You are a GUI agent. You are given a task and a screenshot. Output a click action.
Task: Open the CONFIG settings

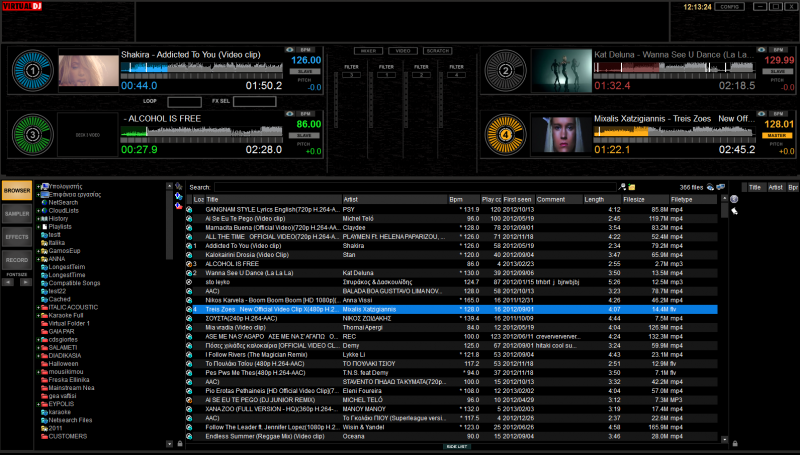tap(730, 7)
